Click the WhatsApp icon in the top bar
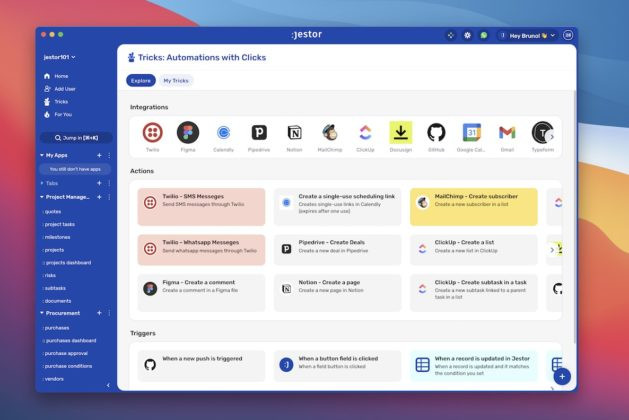This screenshot has height=420, width=629. pyautogui.click(x=484, y=35)
